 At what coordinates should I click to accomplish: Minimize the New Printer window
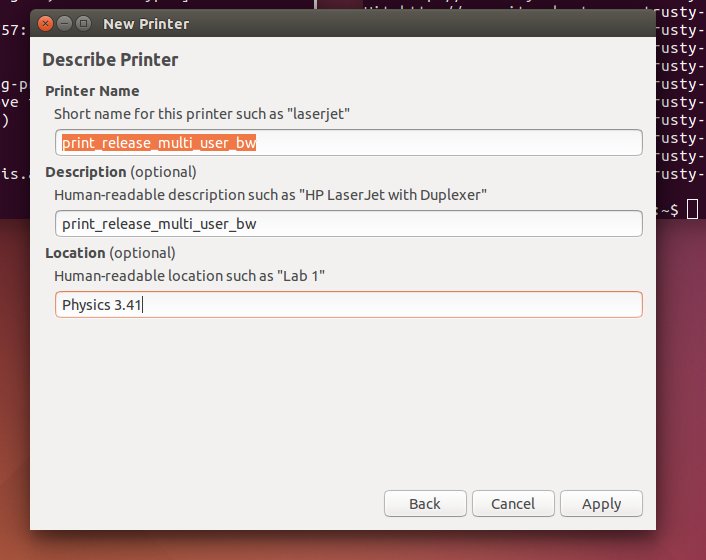click(64, 23)
